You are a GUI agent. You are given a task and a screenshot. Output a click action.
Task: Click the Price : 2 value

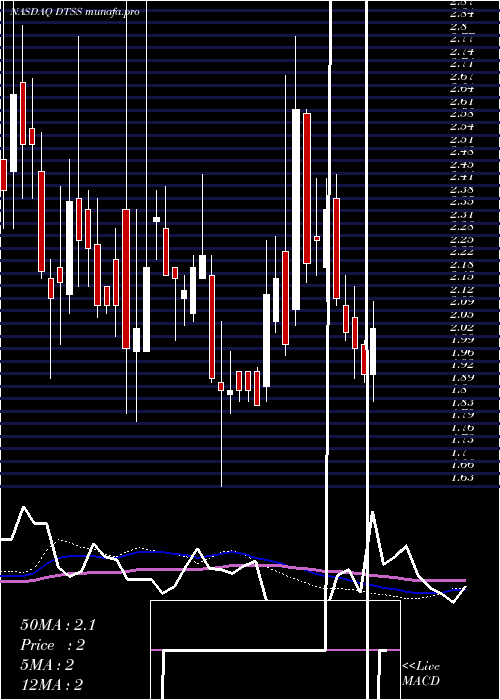click(52, 645)
